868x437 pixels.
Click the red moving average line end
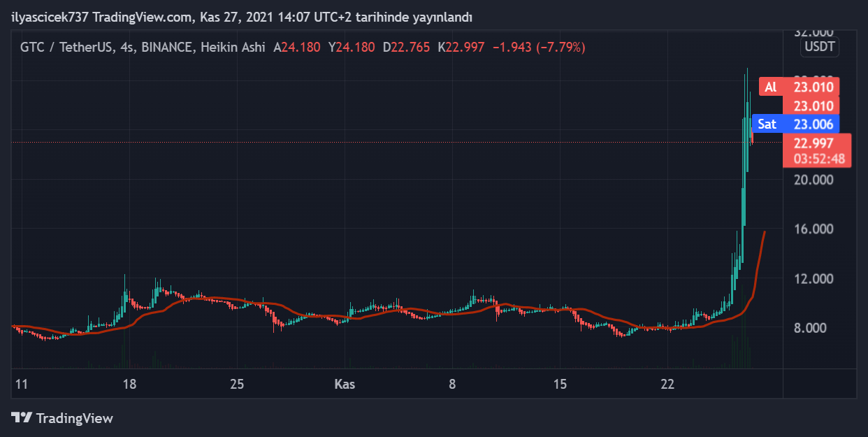coord(764,232)
